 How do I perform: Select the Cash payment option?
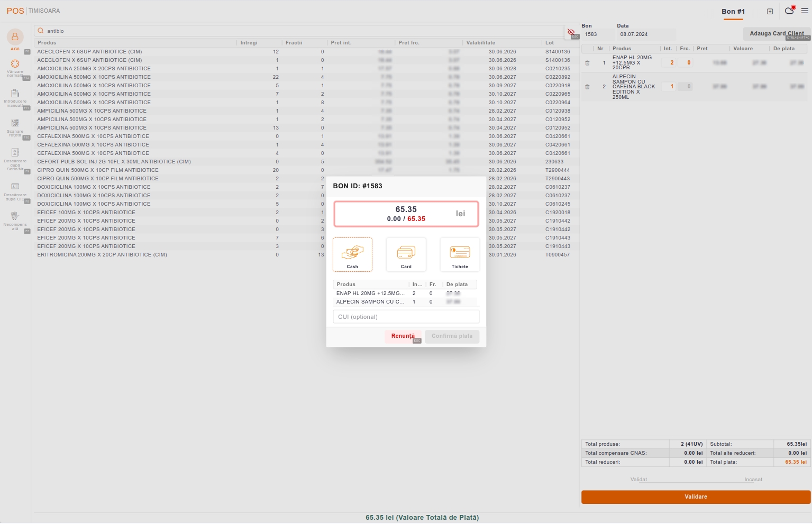(x=352, y=254)
